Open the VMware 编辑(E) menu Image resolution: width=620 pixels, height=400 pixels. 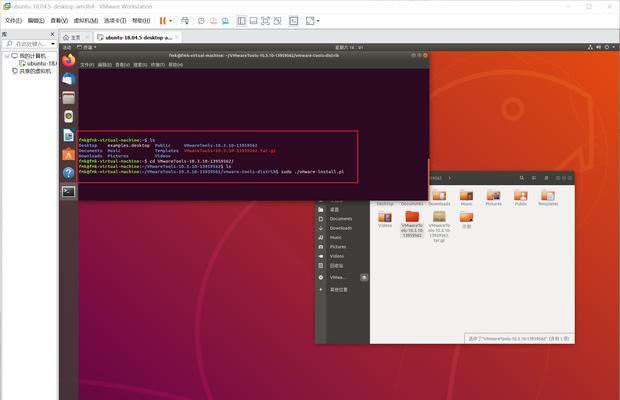[x=36, y=21]
